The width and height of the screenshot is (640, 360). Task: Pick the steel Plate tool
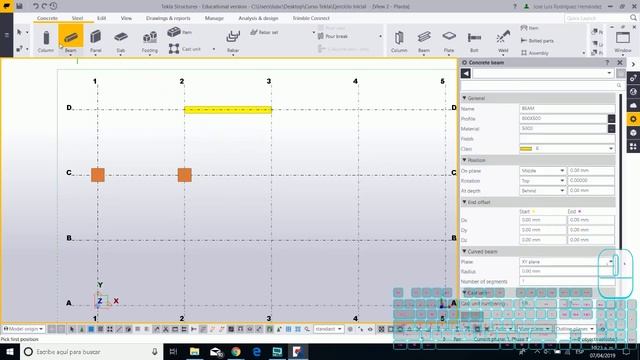pos(449,40)
